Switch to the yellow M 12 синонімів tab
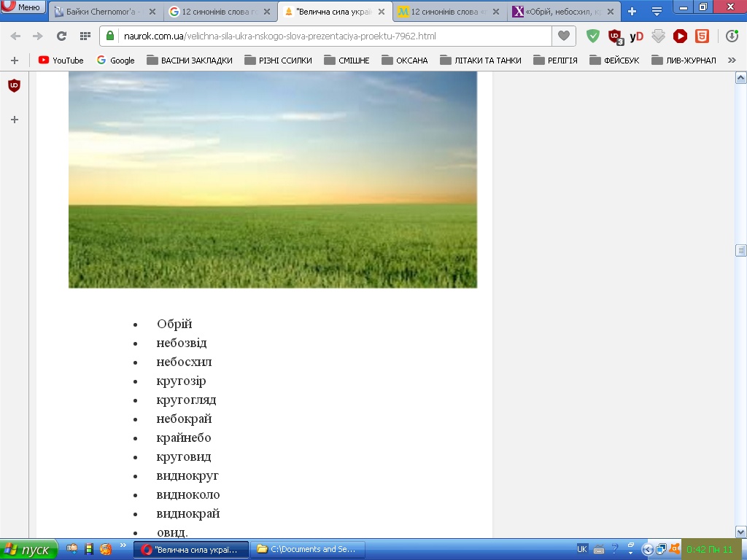Screen dimensions: 747x560 tap(449, 12)
